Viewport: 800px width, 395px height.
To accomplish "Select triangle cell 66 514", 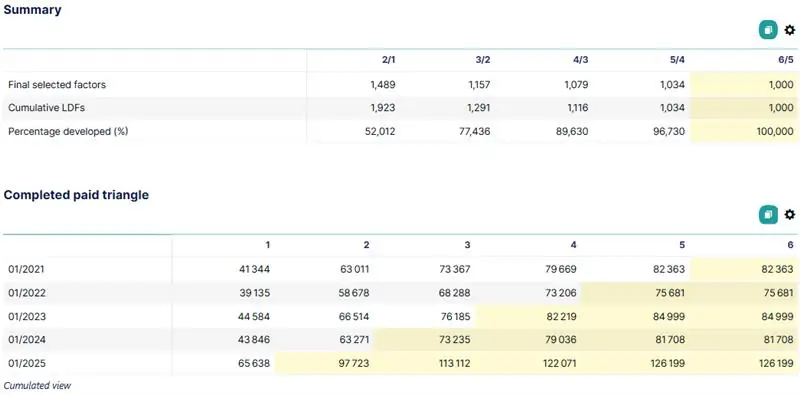I will tap(353, 316).
